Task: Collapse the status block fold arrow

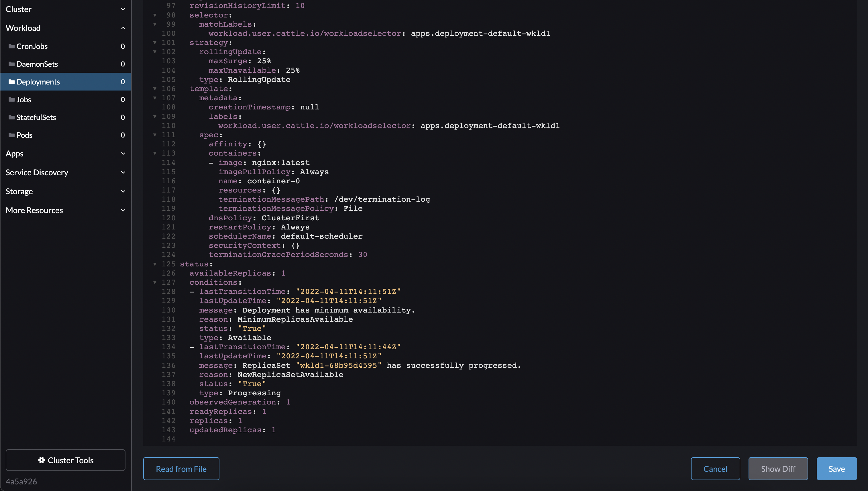Action: click(x=155, y=264)
